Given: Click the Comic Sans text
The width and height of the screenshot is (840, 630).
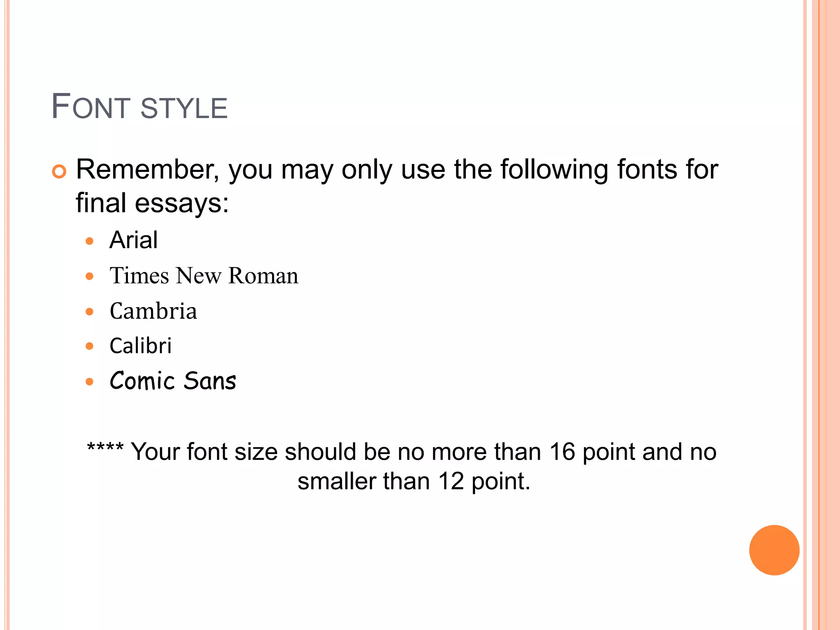Looking at the screenshot, I should point(173,381).
